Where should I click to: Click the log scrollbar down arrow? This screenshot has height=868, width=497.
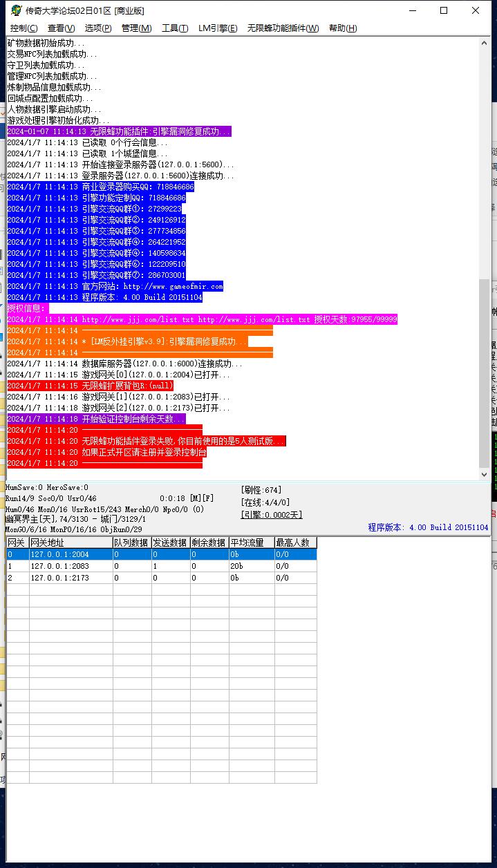(485, 474)
